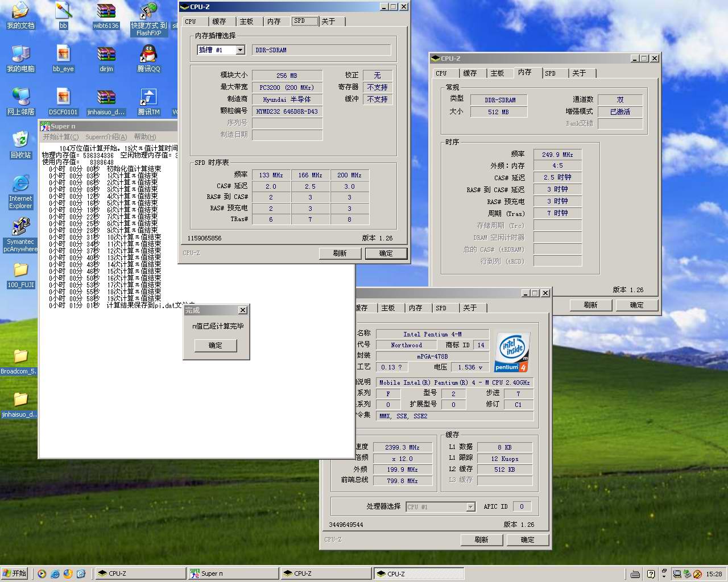Click the 1.536 v voltage value
Screen dimensions: 728x582
[x=470, y=367]
